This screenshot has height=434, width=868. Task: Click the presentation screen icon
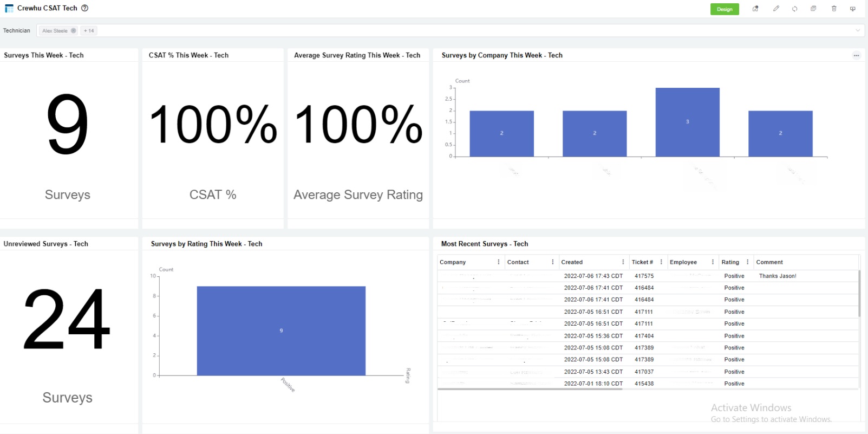pos(853,9)
